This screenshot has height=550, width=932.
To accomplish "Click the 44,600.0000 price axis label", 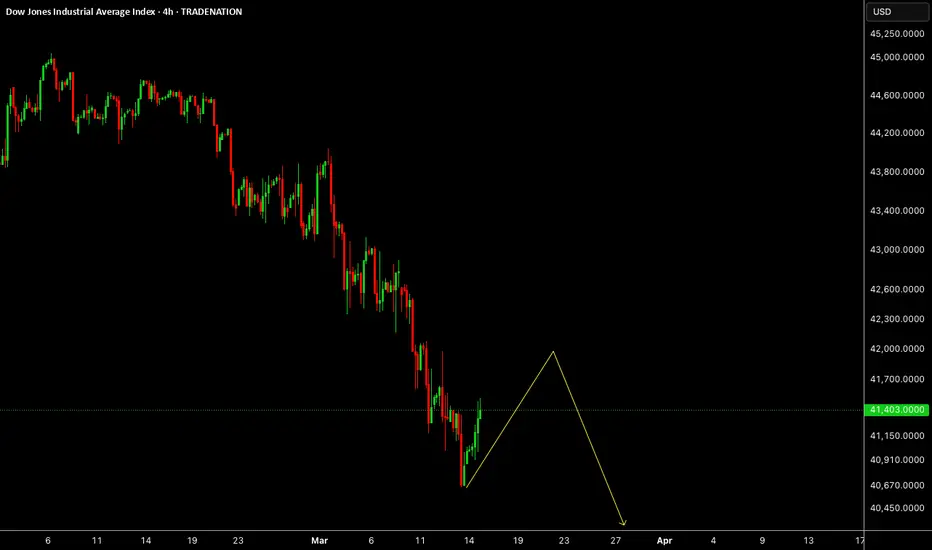I will click(897, 95).
